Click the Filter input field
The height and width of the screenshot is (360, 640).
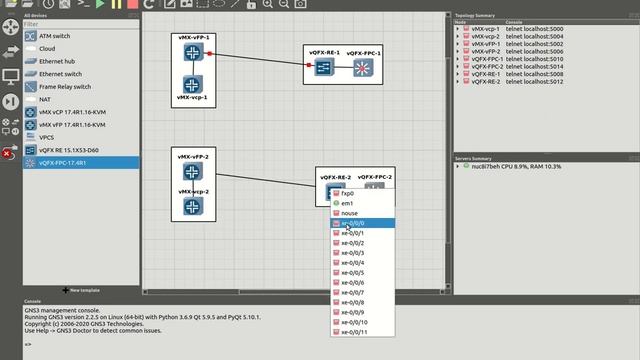[81, 24]
